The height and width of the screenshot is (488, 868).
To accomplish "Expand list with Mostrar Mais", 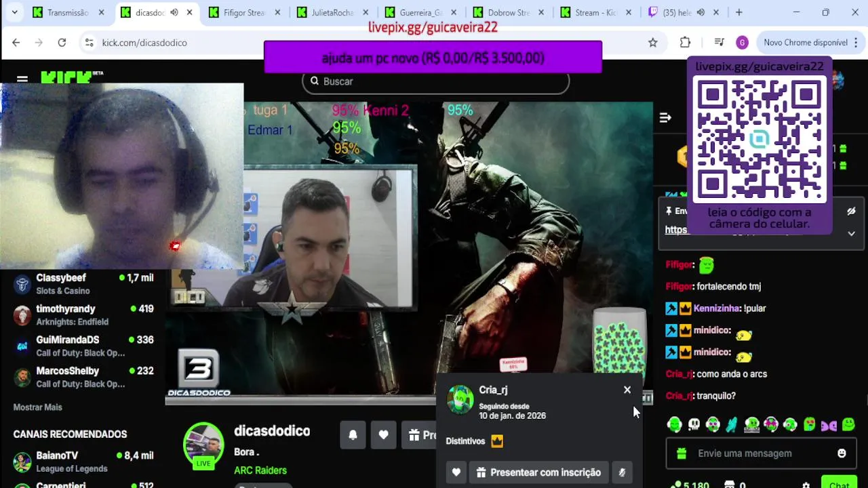I will (x=38, y=407).
